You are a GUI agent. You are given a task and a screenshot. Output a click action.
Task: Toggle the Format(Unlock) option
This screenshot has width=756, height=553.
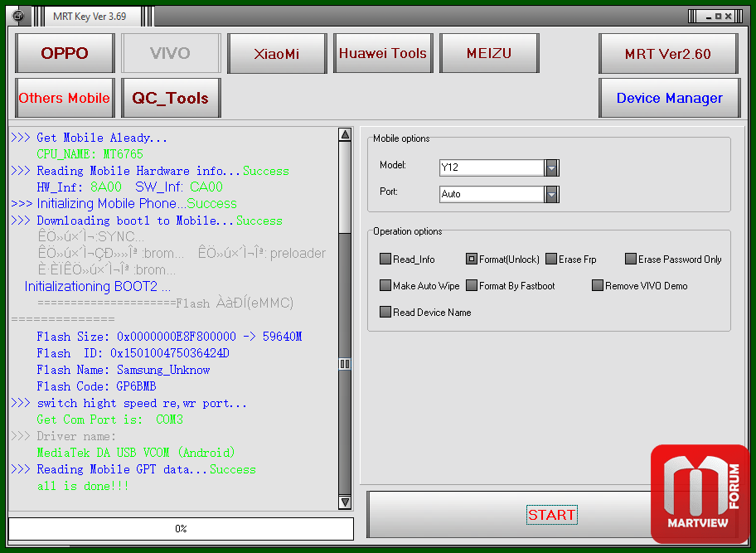point(472,260)
